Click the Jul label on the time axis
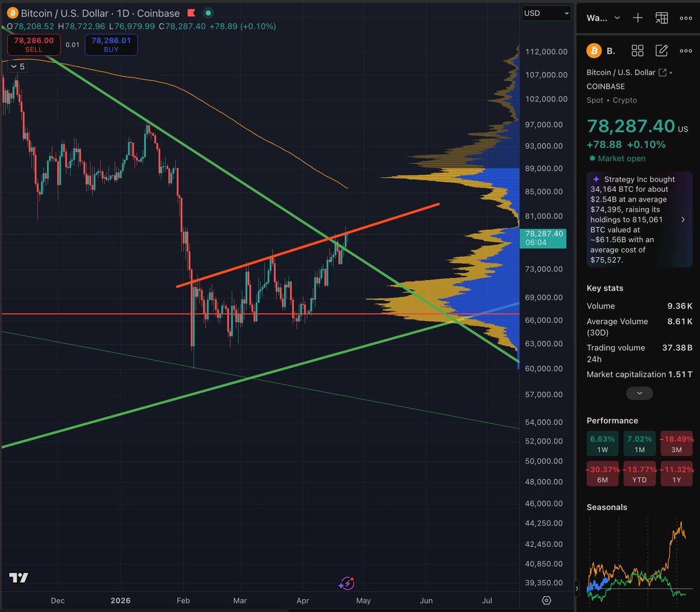This screenshot has width=700, height=612. tap(487, 600)
